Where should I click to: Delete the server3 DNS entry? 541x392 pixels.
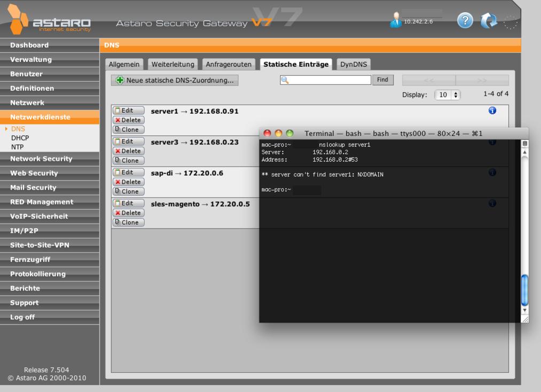pyautogui.click(x=128, y=151)
